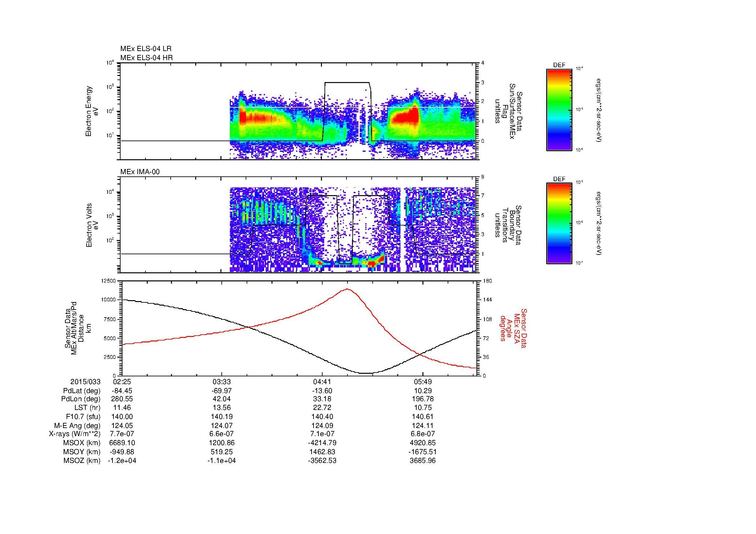Click the red SZA curve peak
The image size is (756, 534).
click(x=347, y=289)
